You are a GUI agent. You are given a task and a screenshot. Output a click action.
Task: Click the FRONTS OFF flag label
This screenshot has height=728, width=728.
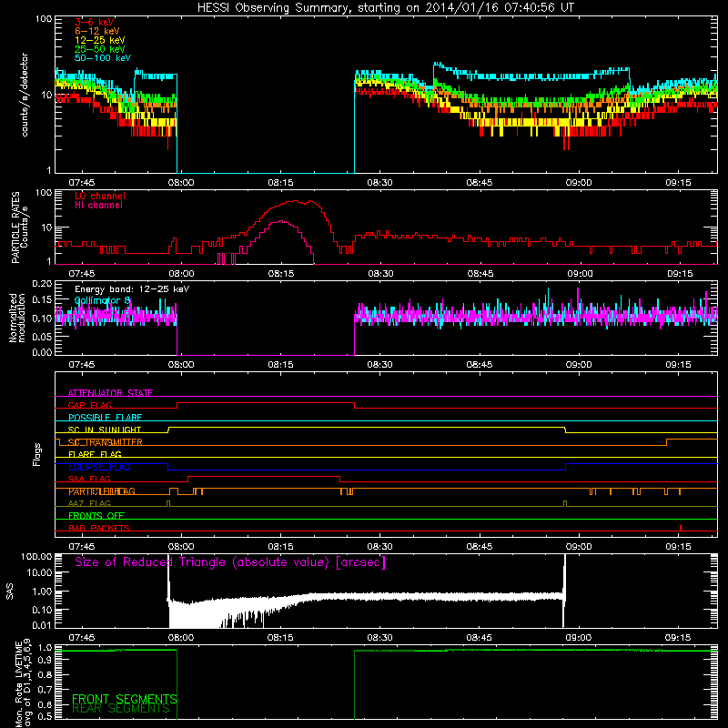(96, 515)
